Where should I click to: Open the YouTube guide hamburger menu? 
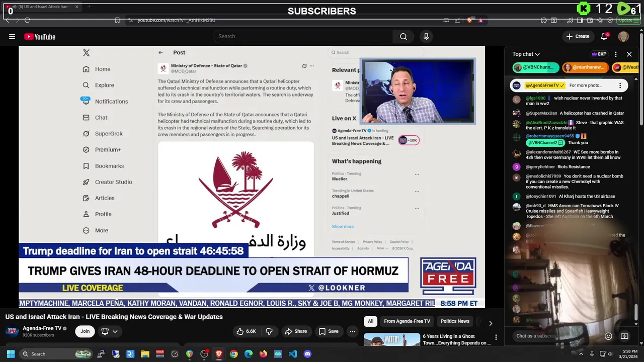(12, 36)
